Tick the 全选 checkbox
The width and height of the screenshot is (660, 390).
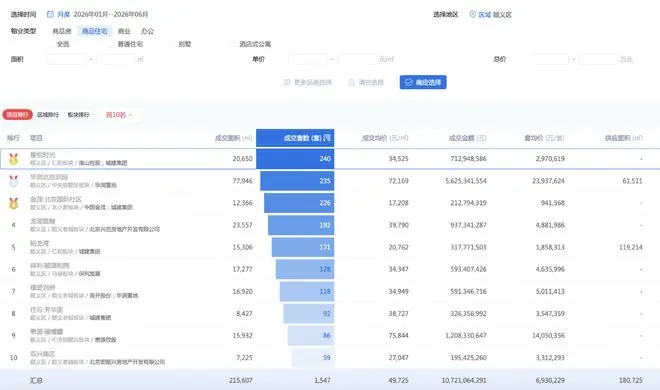[51, 44]
